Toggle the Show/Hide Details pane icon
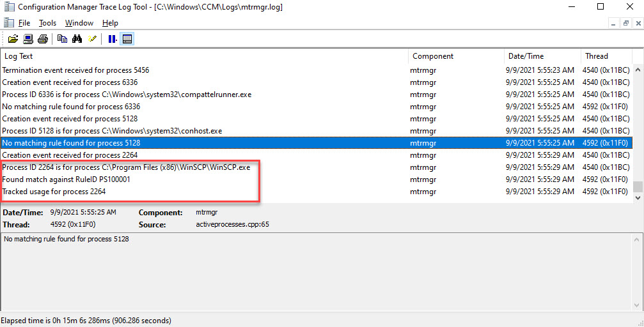This screenshot has width=644, height=327. [x=127, y=39]
